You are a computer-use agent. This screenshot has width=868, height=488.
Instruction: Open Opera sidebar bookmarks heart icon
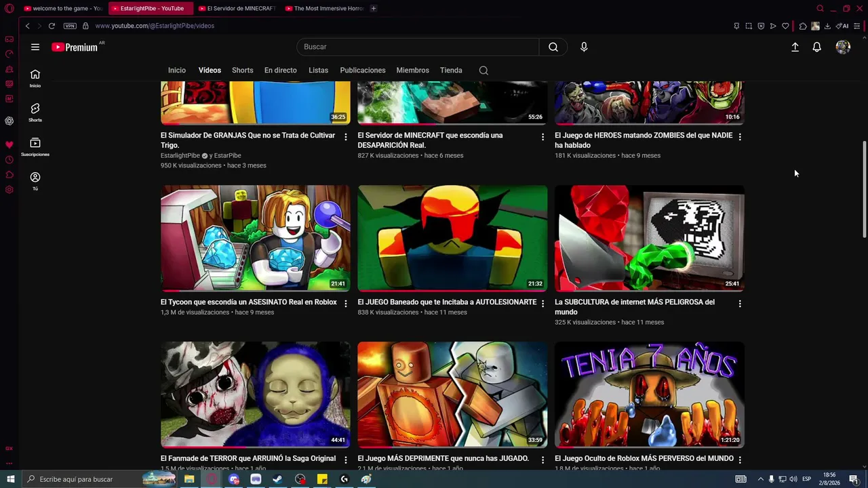(9, 145)
